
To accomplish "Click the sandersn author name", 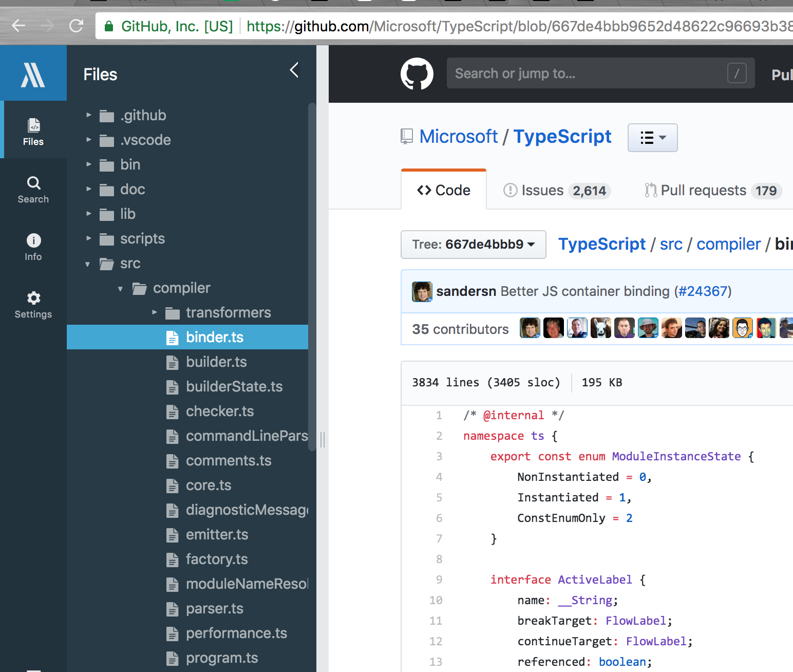I will point(466,291).
